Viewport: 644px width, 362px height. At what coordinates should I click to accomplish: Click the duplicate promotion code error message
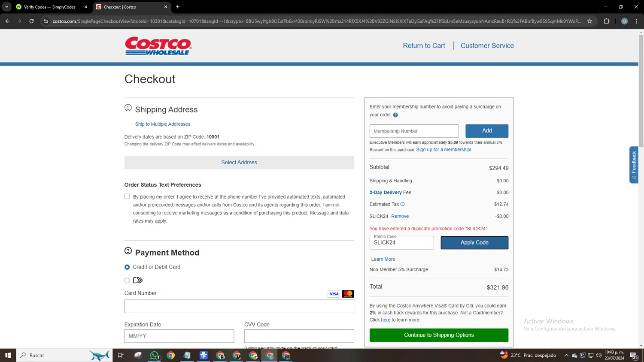[x=429, y=229]
